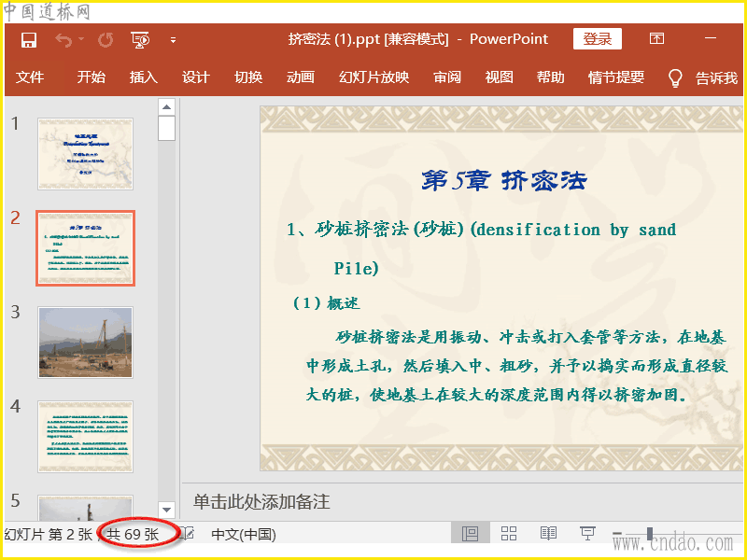
Task: Open the Undo history dropdown arrow
Action: pyautogui.click(x=81, y=39)
